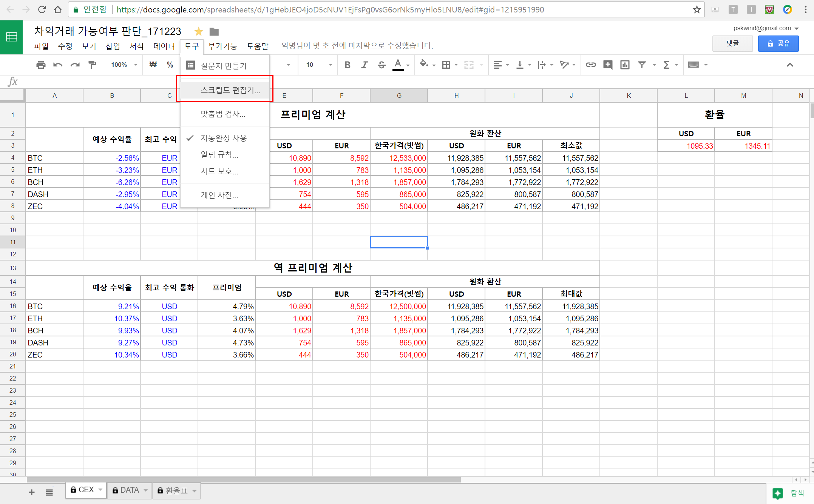814x504 pixels.
Task: Click the 탐색 explore button
Action: tap(789, 493)
